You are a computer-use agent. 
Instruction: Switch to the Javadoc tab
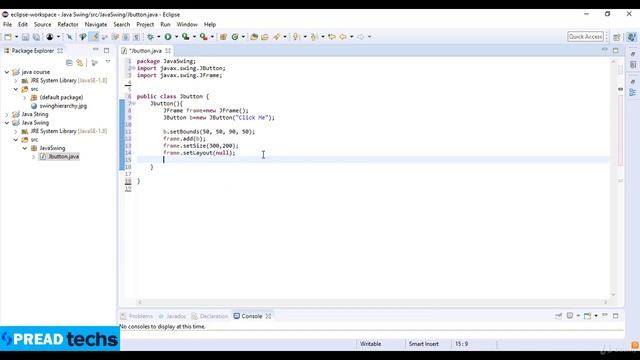tap(172, 316)
